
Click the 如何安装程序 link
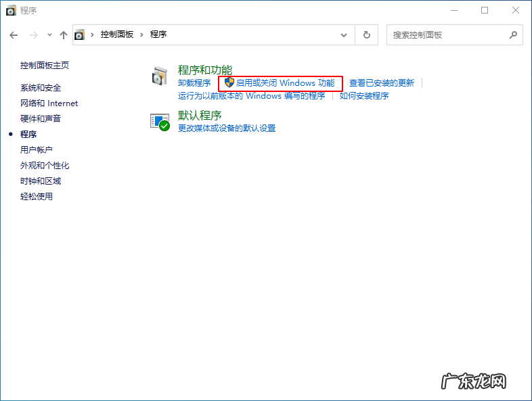pos(364,96)
